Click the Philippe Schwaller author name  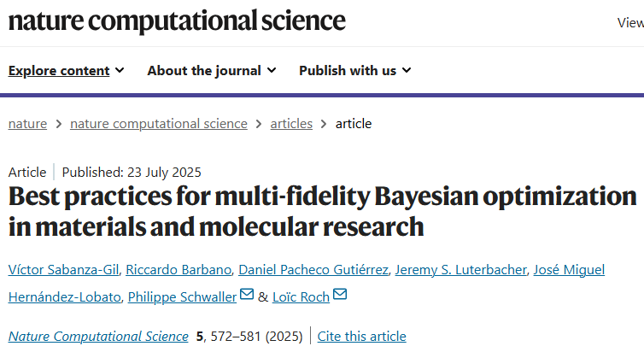tap(183, 297)
